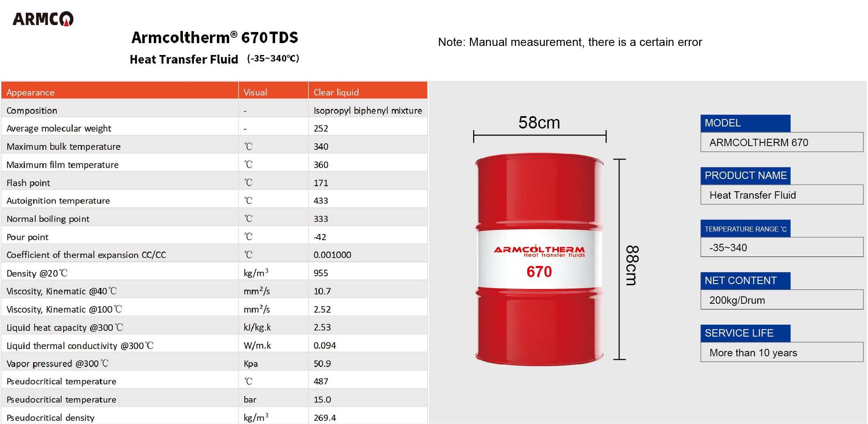Click the '58cm' width dimension label
The height and width of the screenshot is (424, 868).
tap(539, 122)
